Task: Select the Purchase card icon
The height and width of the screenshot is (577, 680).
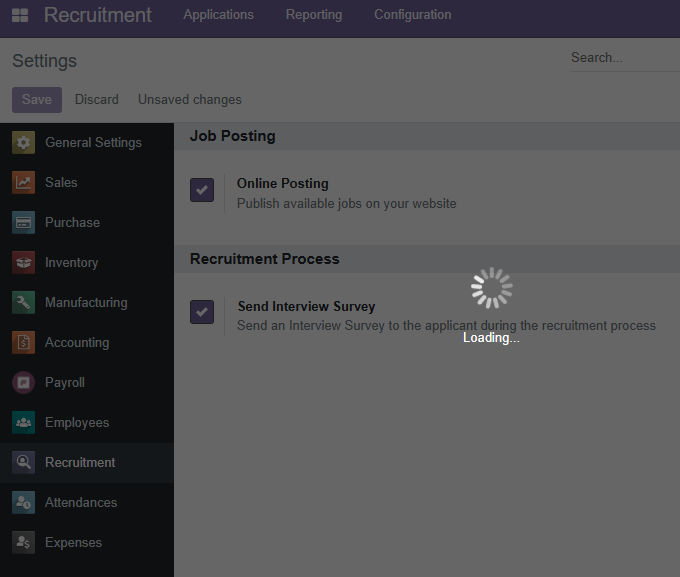Action: pos(23,223)
